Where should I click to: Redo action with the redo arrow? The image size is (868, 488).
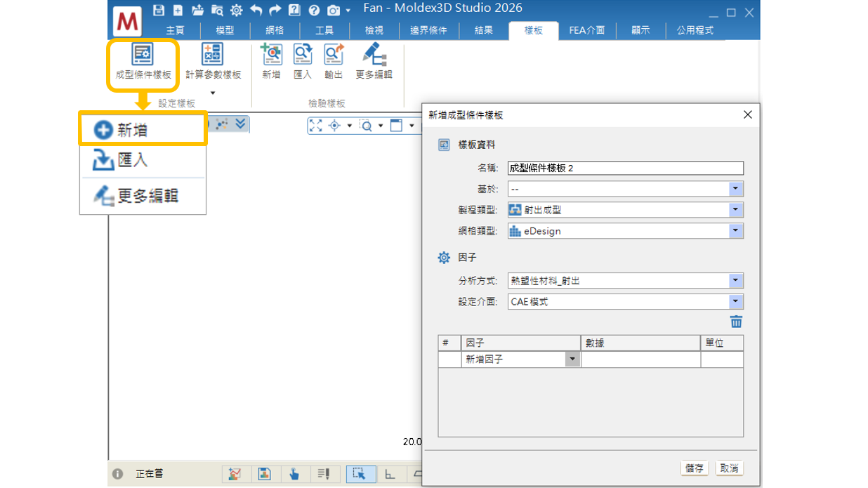click(x=275, y=11)
